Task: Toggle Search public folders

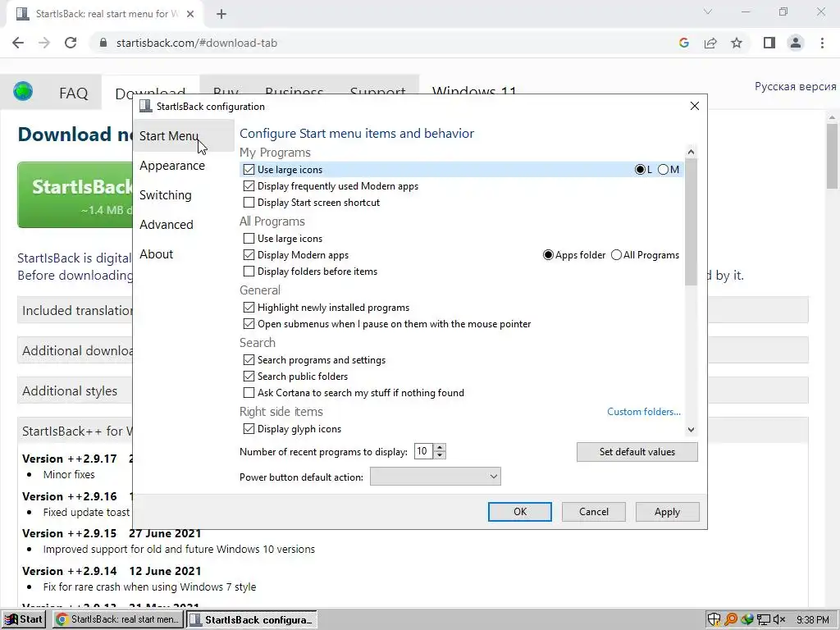Action: (249, 376)
